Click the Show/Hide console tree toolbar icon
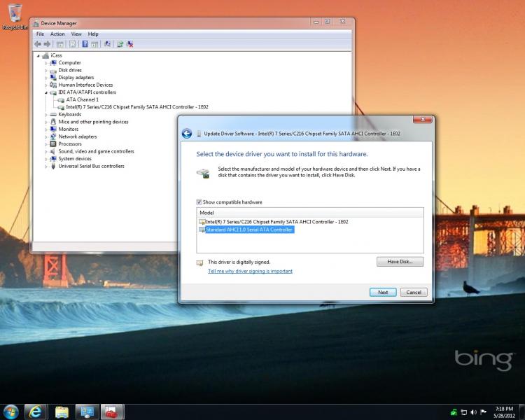 pos(60,44)
